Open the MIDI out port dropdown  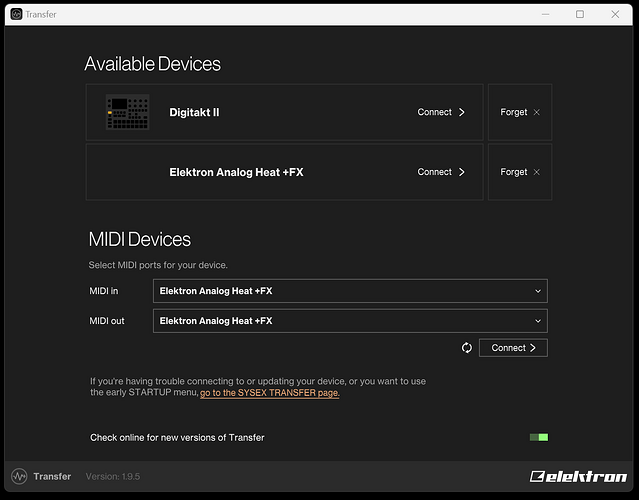(349, 321)
